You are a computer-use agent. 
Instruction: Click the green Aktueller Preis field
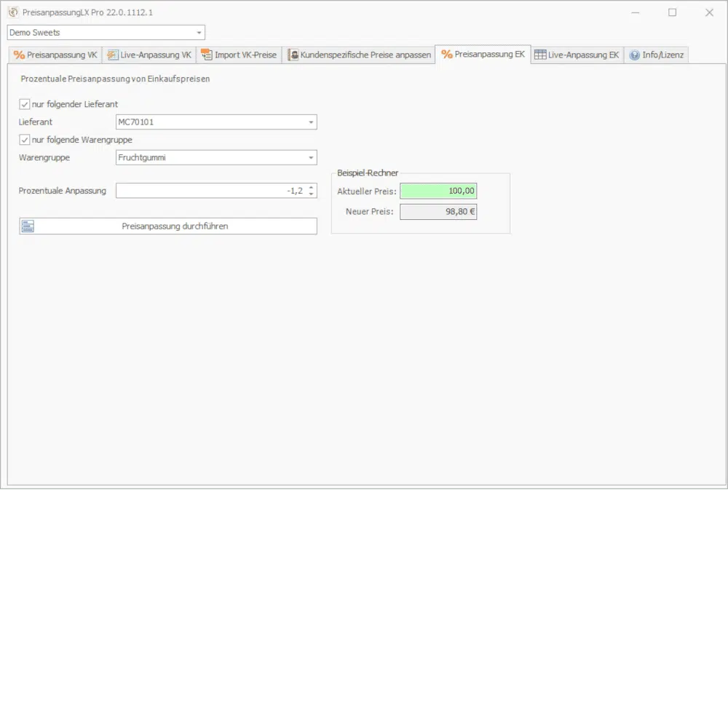438,191
